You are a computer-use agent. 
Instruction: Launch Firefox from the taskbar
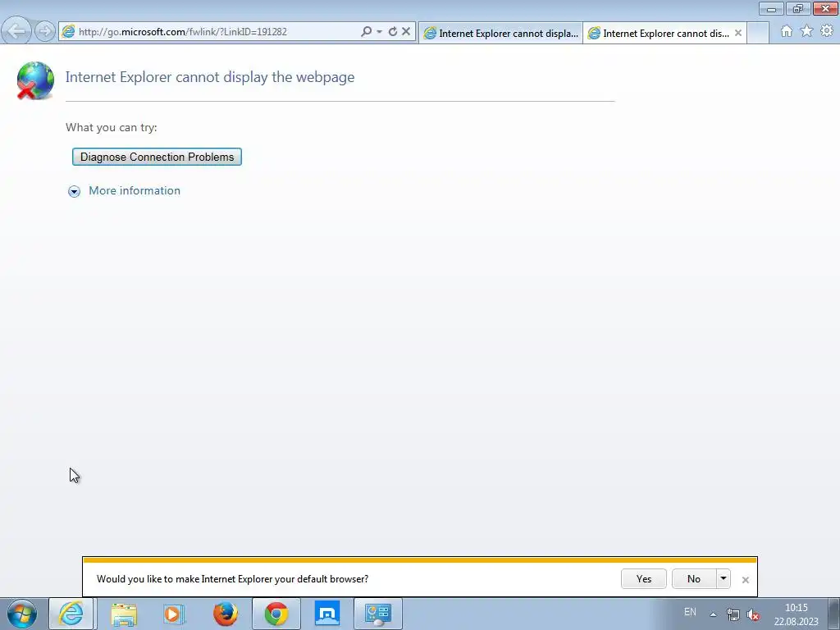click(x=226, y=614)
